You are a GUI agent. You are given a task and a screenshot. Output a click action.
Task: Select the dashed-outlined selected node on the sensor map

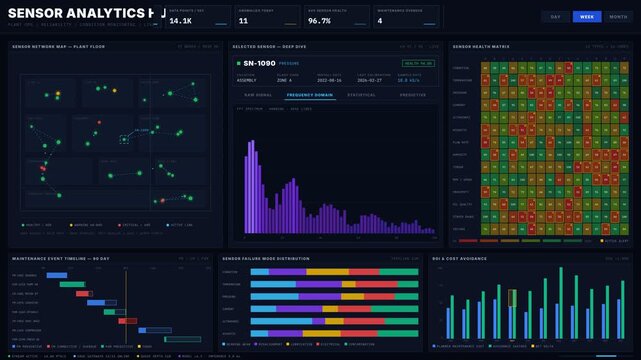tap(124, 140)
